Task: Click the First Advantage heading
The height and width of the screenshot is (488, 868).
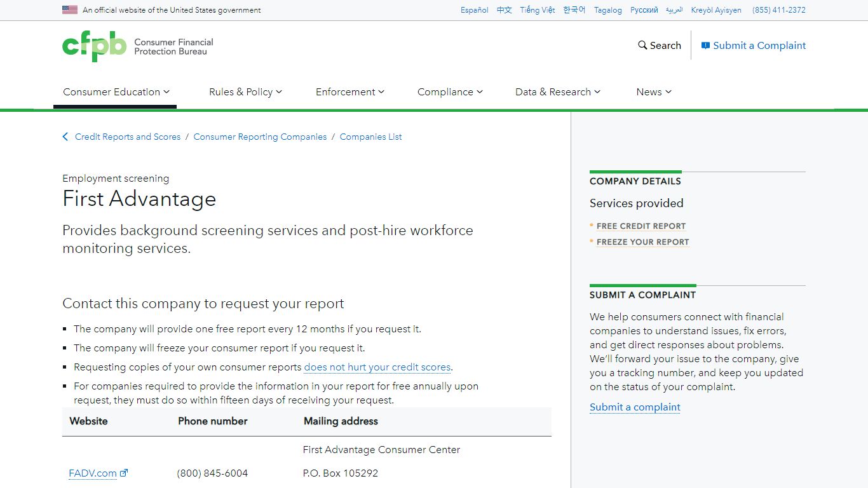Action: 139,199
